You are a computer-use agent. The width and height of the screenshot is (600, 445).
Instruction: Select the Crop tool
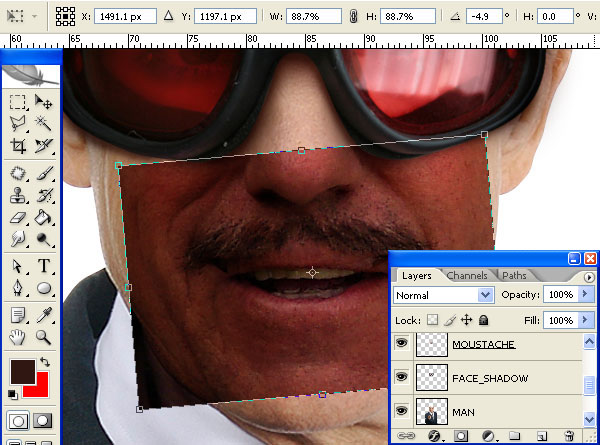coord(18,146)
